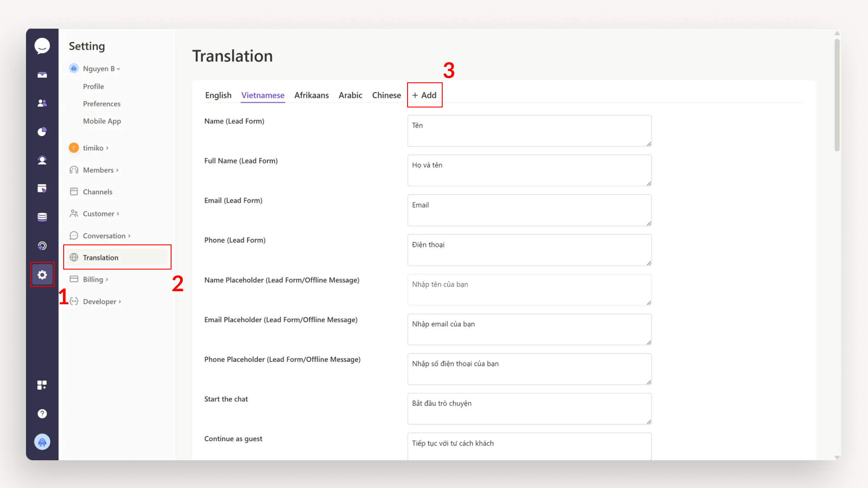Click the settings gear icon
Screen dimensions: 868x488
(x=42, y=274)
